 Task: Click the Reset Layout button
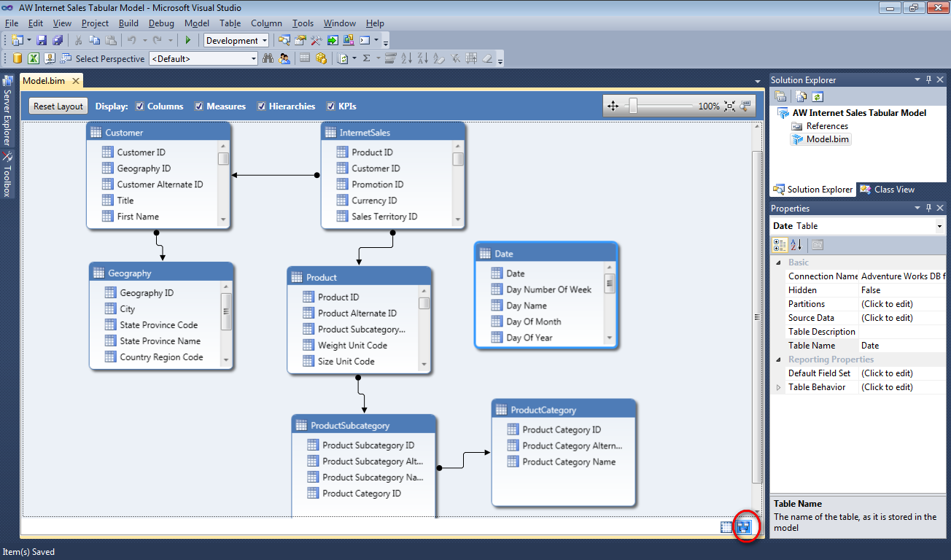pos(58,106)
